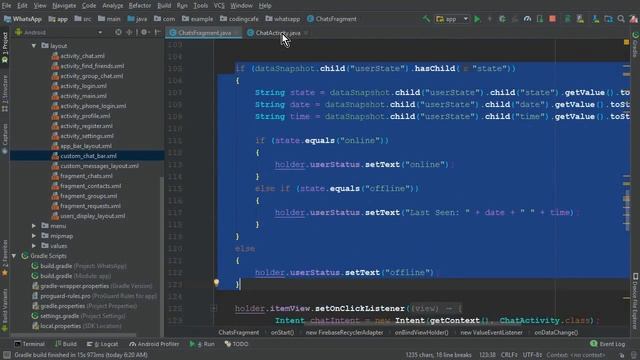Select the ChatsFragment.java tab
Screen dimensions: 640x360
[x=204, y=33]
